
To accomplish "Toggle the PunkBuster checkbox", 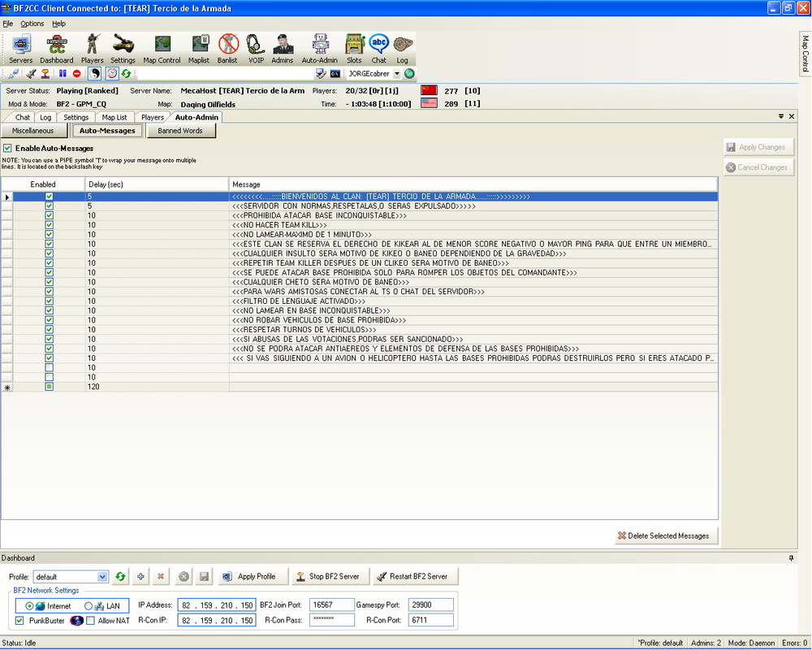I will [x=19, y=621].
